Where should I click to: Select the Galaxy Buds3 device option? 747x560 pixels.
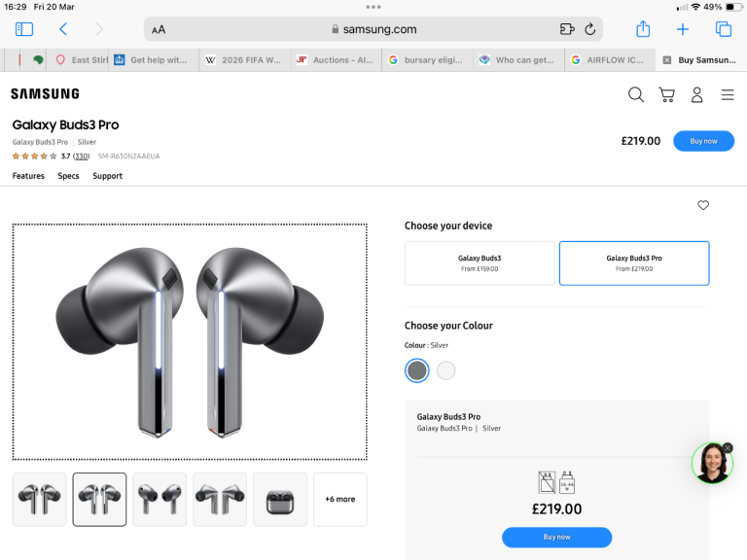pyautogui.click(x=480, y=262)
